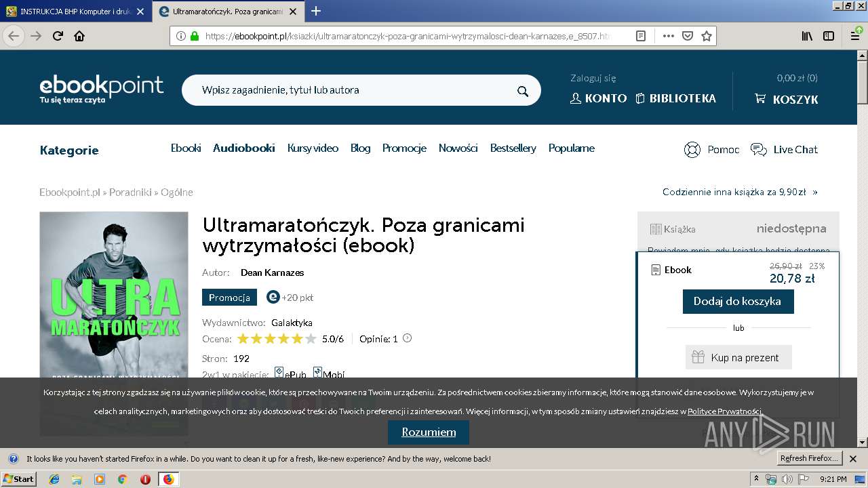Select the Ebook purchase option
Viewport: 868px width, 488px height.
click(x=671, y=270)
